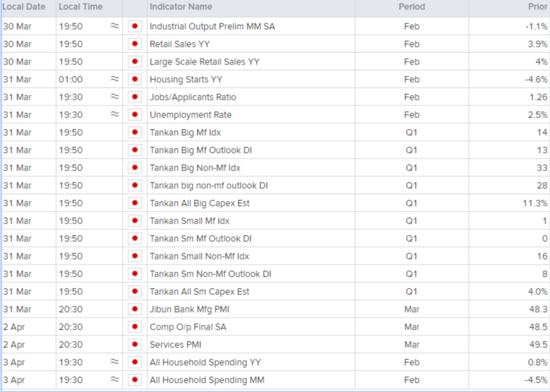Click approximate-time symbol on Jobs/Applicants Ratio row
550x392 pixels.
click(115, 97)
